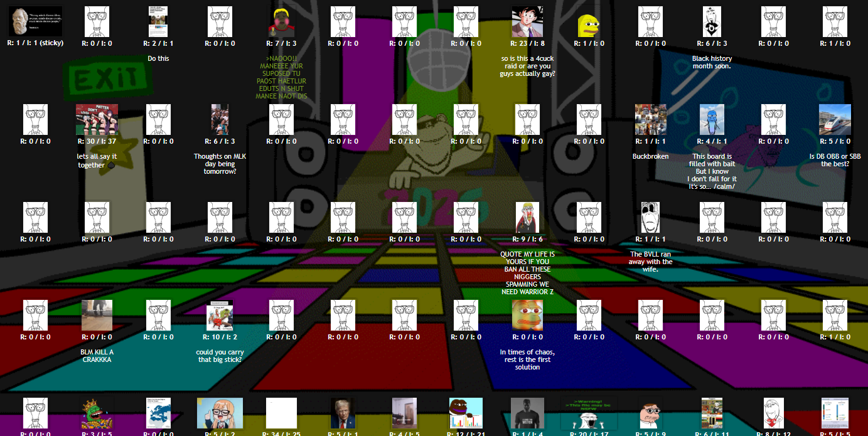Open the colored bar chart thumbnail in bottom row
868x436 pixels.
[x=835, y=413]
